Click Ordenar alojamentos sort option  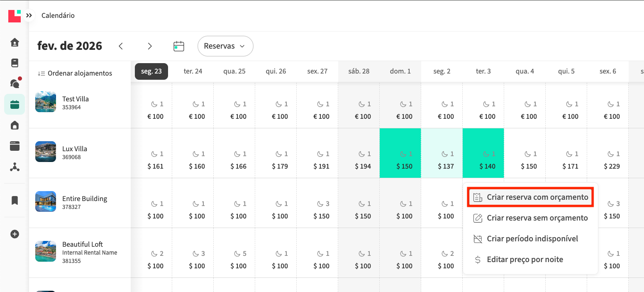[75, 73]
